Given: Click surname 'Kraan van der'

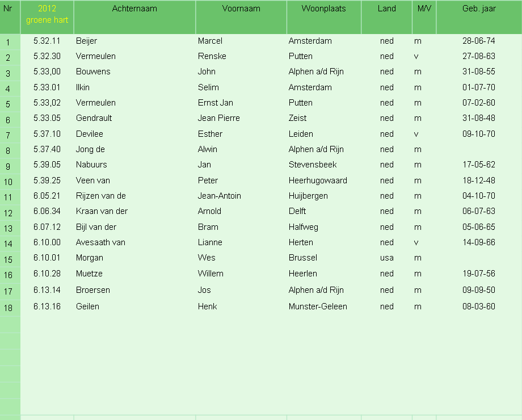Looking at the screenshot, I should tap(102, 211).
